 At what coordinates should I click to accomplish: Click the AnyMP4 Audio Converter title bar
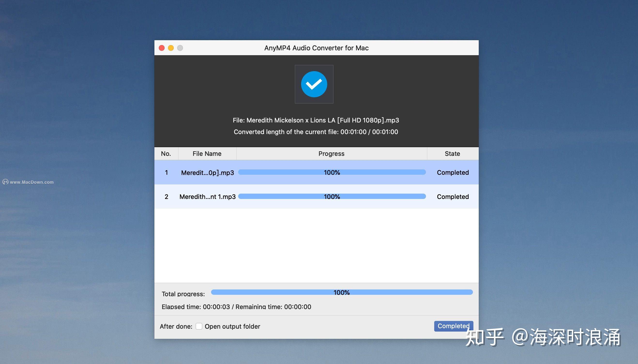point(316,48)
